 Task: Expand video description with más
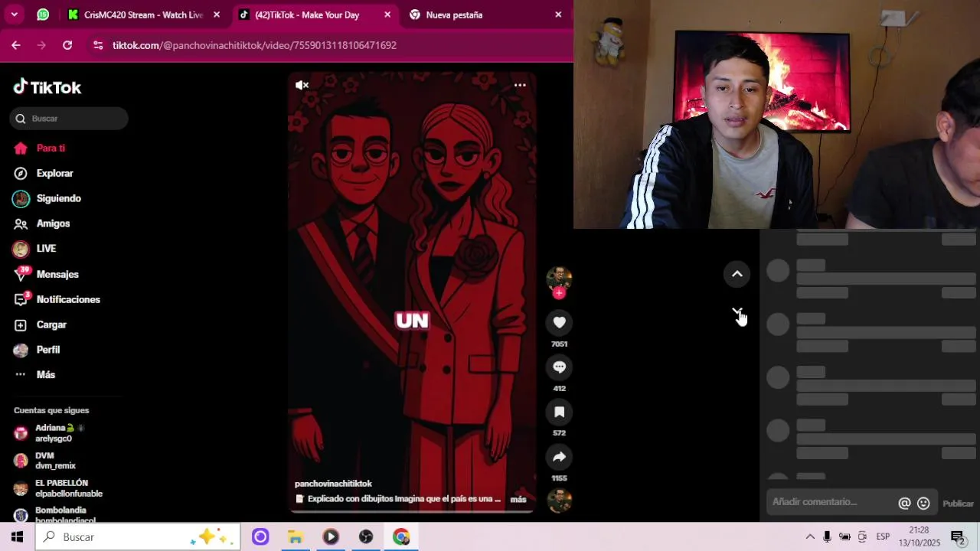[x=518, y=499]
